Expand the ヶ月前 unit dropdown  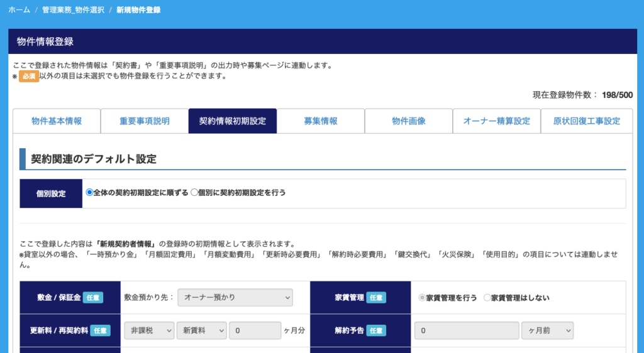[547, 330]
